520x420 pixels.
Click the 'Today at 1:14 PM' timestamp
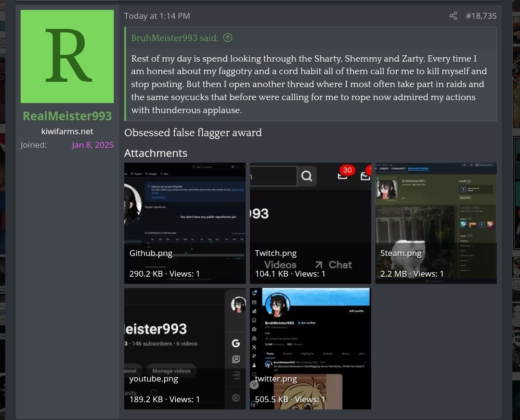(157, 16)
